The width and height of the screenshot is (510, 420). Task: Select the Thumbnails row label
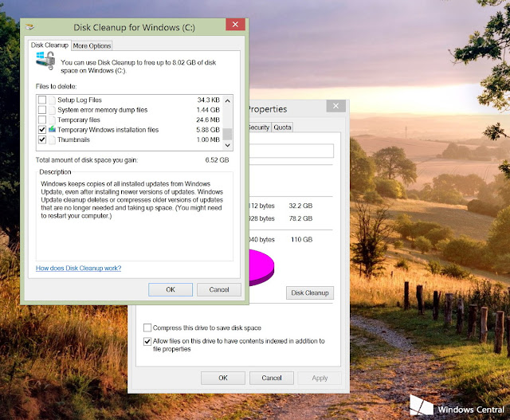pyautogui.click(x=73, y=140)
